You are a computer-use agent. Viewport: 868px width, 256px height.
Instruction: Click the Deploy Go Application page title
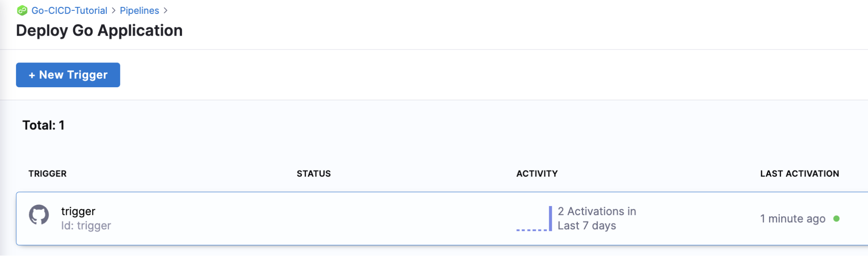[99, 31]
